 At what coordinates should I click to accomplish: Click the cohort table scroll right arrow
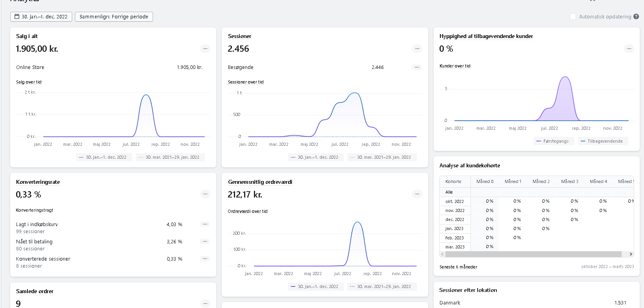click(631, 254)
